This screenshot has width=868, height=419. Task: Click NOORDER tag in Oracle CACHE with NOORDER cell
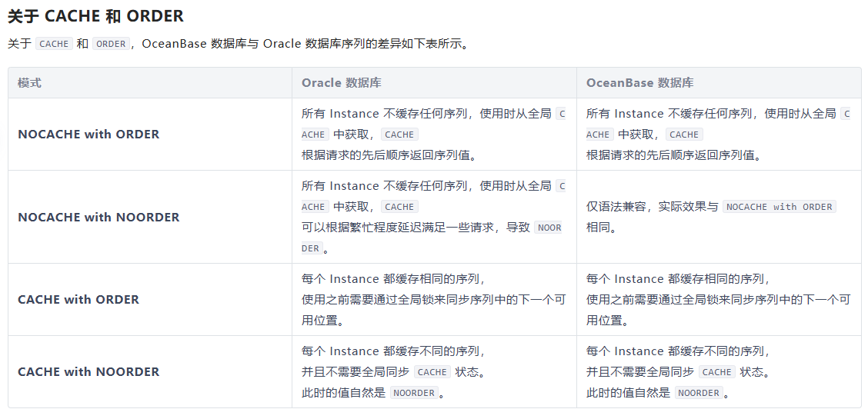413,393
